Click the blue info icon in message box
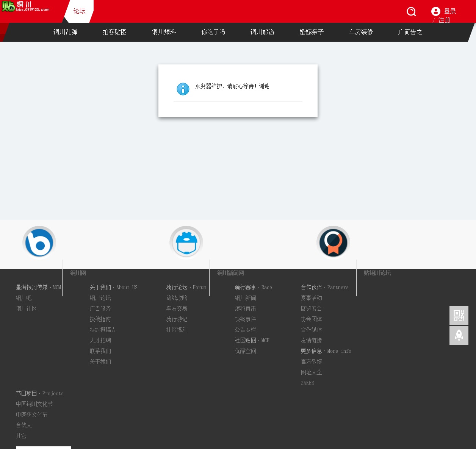 click(183, 89)
